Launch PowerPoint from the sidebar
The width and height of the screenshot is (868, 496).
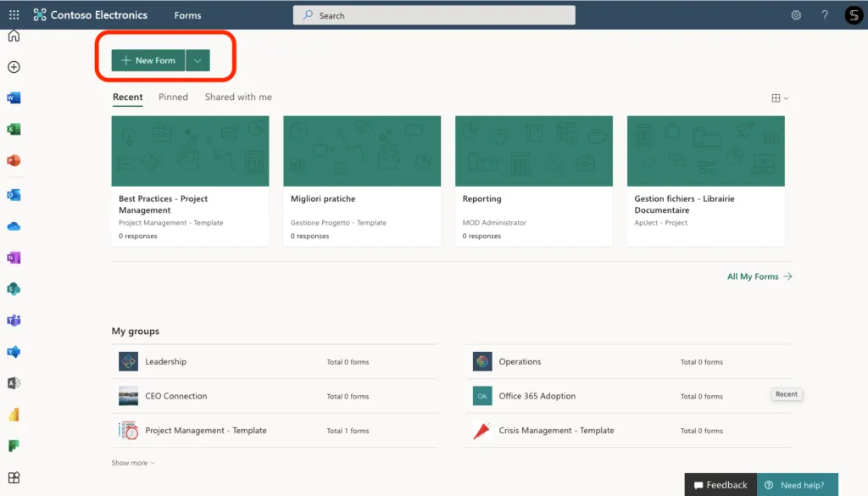[x=14, y=160]
